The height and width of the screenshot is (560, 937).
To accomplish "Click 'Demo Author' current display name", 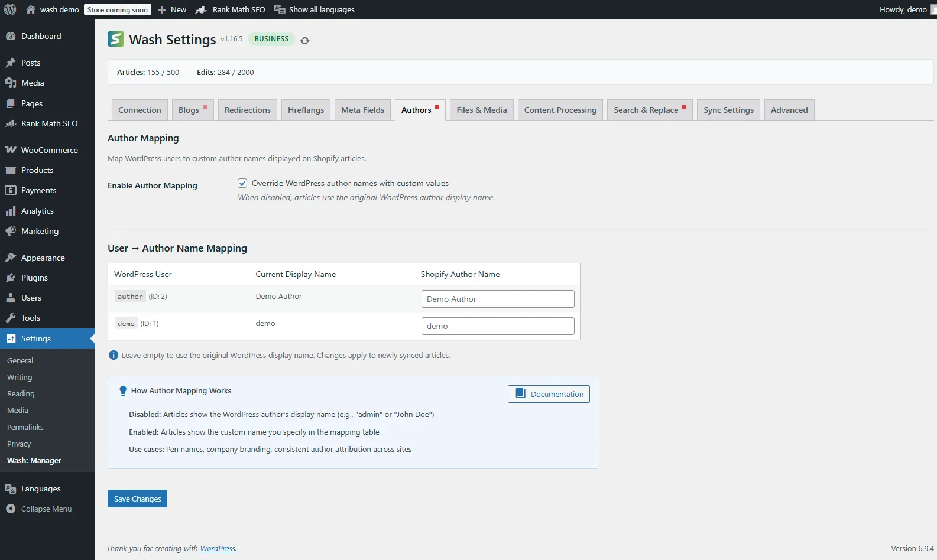I will [x=278, y=297].
